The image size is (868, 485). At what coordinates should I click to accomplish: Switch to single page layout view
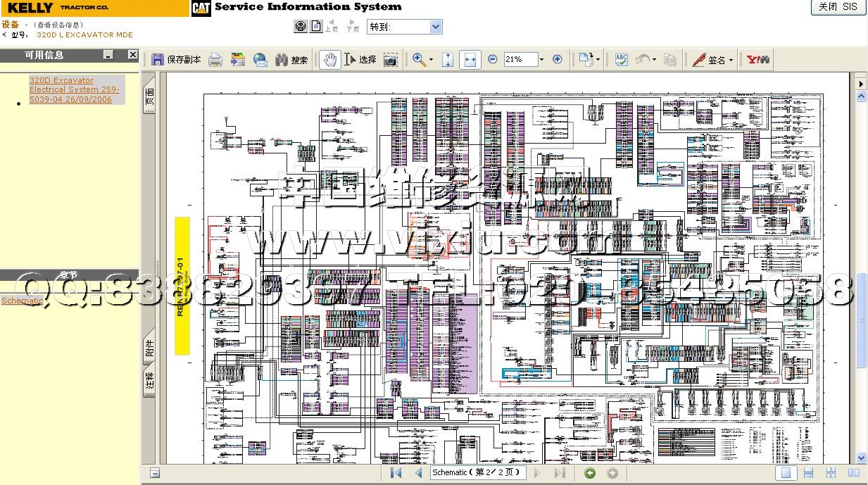(x=788, y=473)
